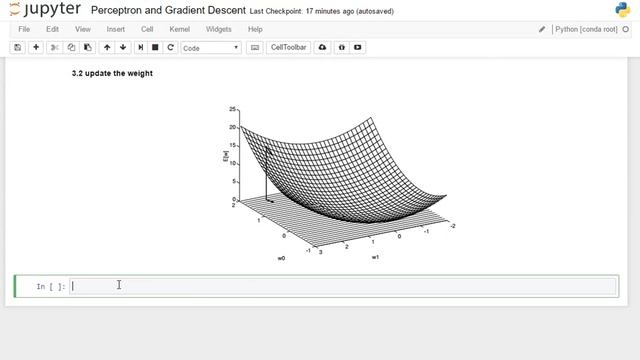Click the gift icon in toolbar
640x360 pixels.
click(x=342, y=47)
